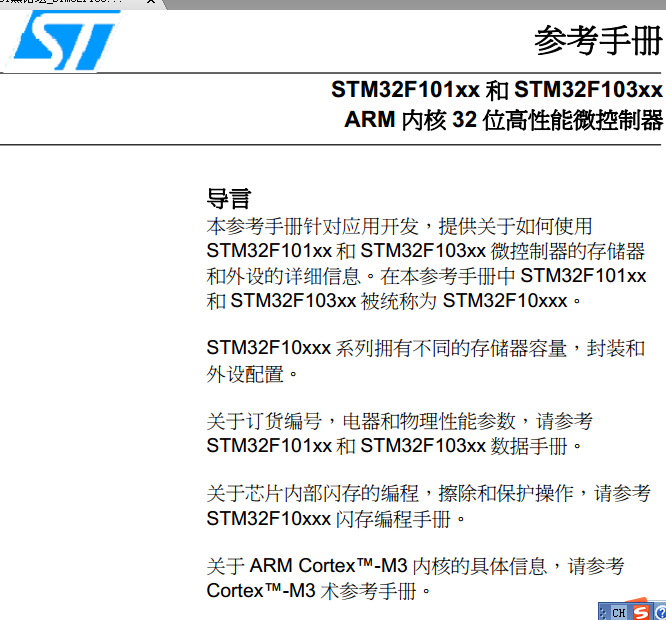Click the subtitle 'ARM 内核 32 位高性能微控制器'
666x620 pixels.
503,120
